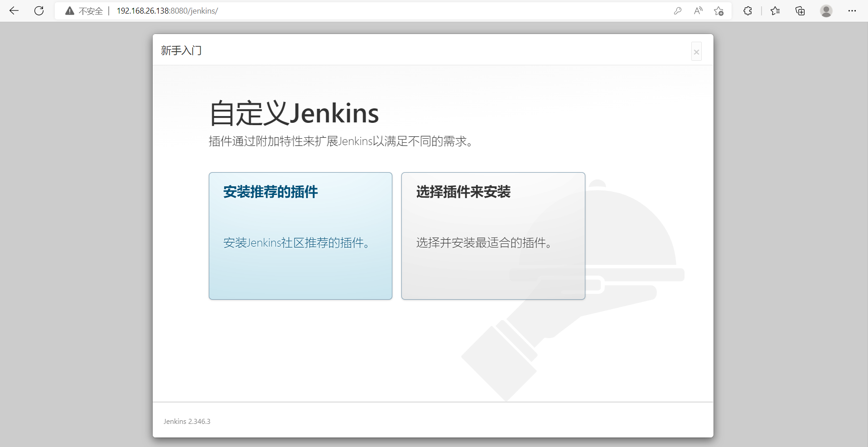Activate the Read Aloud icon
This screenshot has height=447, width=868.
point(698,11)
